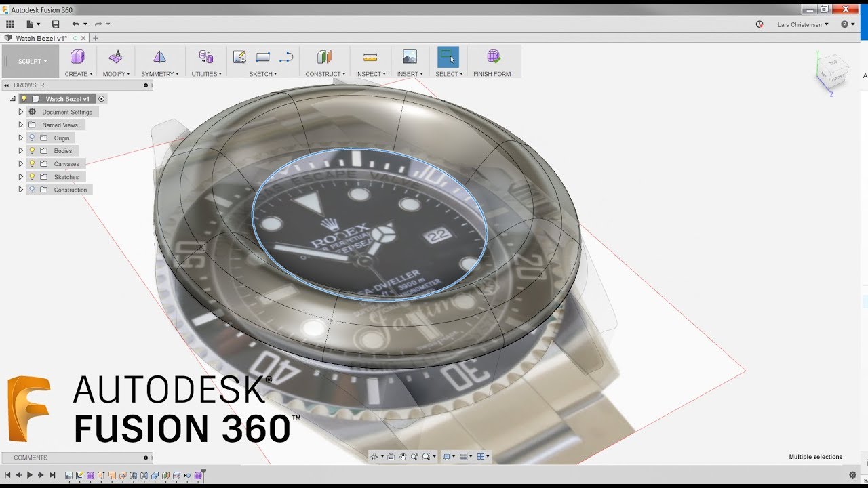Click the Save icon
The height and width of the screenshot is (488, 868).
coord(56,24)
